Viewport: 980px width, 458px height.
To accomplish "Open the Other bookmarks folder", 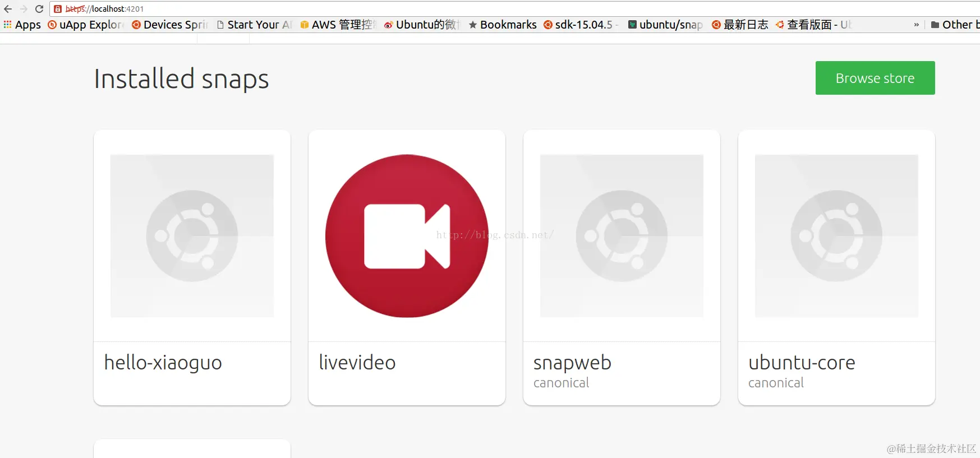I will 955,25.
